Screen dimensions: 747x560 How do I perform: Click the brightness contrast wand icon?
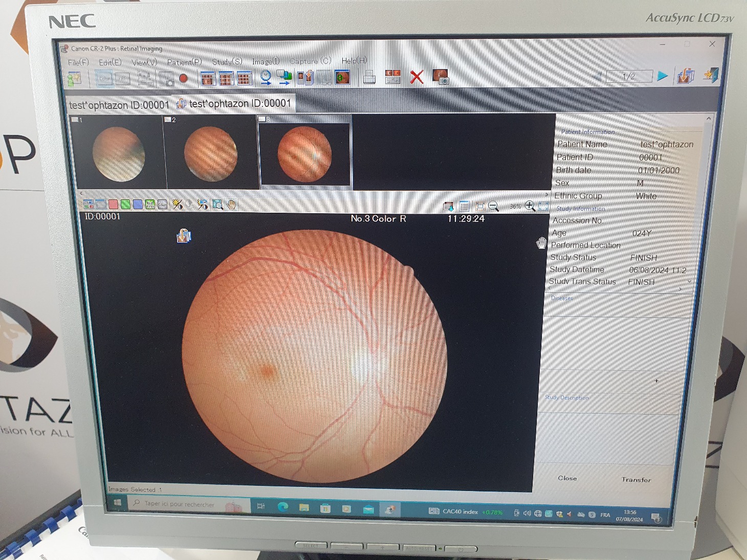coord(177,205)
